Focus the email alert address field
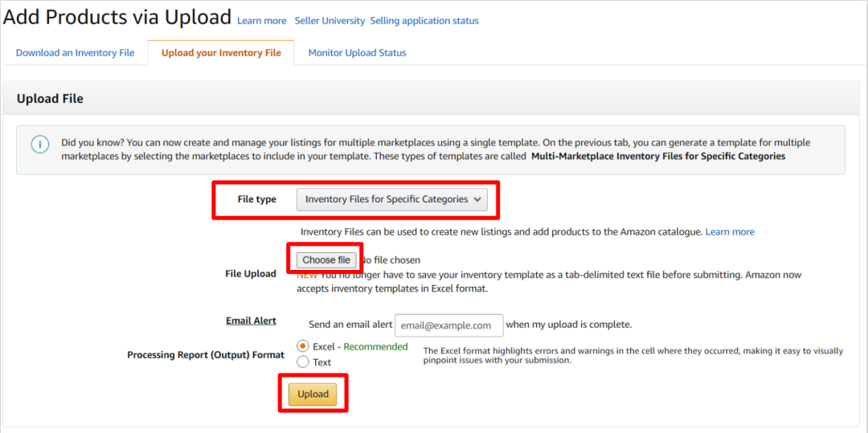Viewport: 868px width, 433px height. [449, 325]
